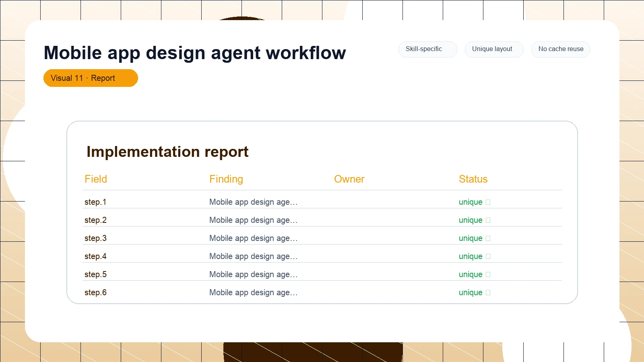The image size is (644, 362).
Task: Click the small box icon in step.3 row
Action: tap(488, 239)
